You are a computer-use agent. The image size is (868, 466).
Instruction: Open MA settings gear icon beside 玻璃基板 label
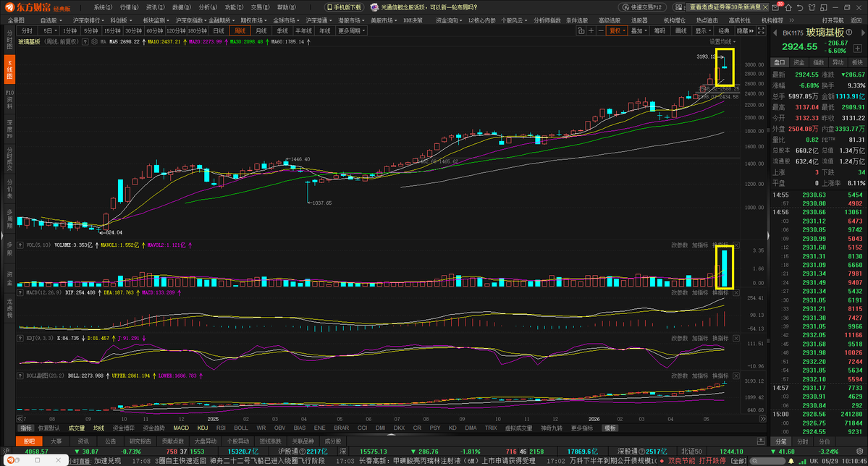(x=94, y=41)
